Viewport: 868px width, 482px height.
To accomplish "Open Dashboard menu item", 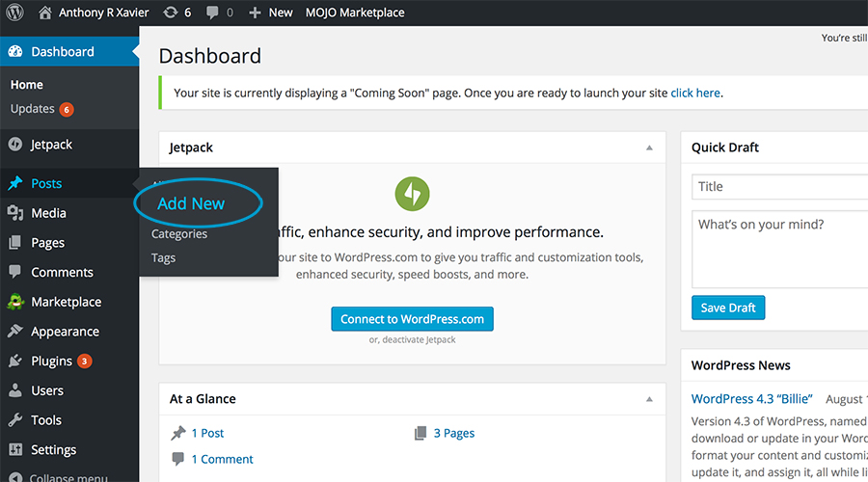I will point(69,51).
